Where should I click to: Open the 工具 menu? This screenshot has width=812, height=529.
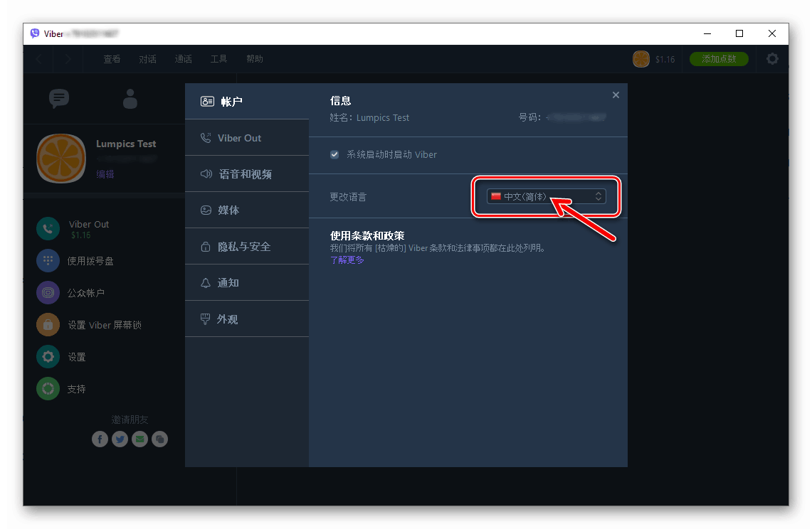click(218, 59)
